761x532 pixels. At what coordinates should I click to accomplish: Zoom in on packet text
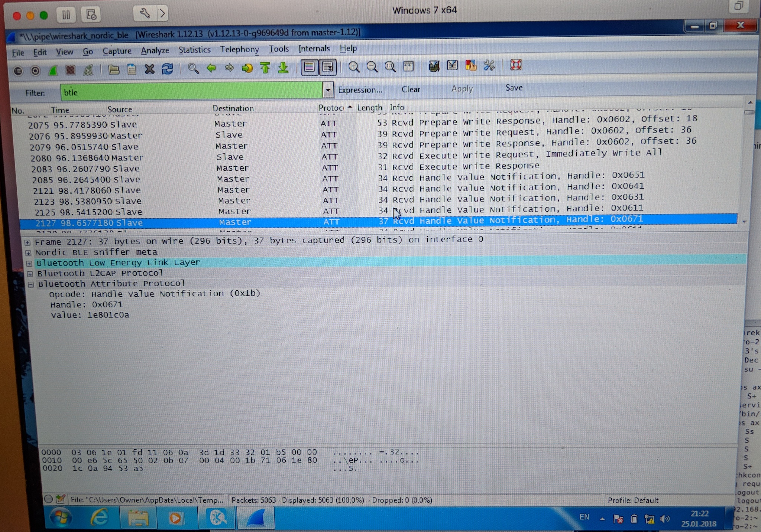point(354,67)
